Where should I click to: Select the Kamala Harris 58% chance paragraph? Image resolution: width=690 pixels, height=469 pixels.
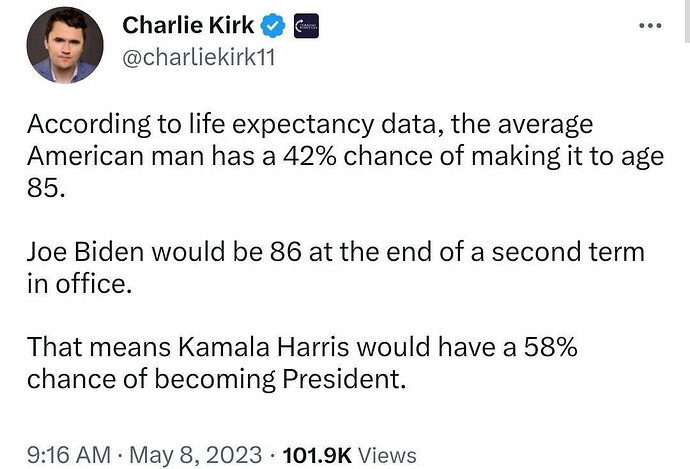coord(302,363)
